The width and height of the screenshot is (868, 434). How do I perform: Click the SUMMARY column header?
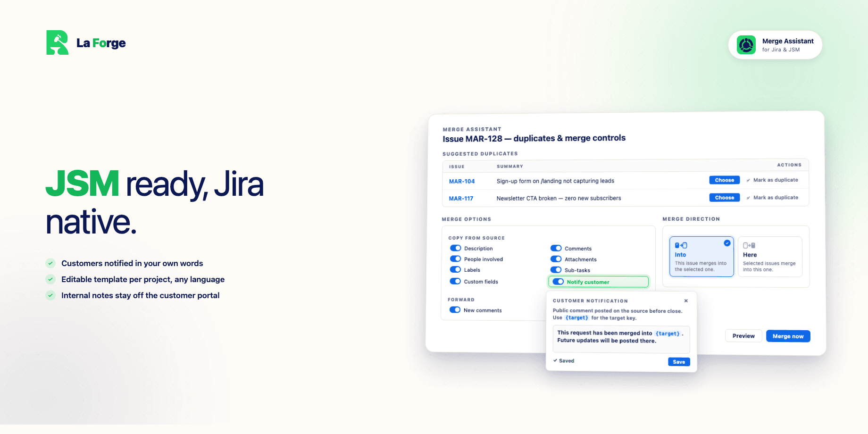509,167
